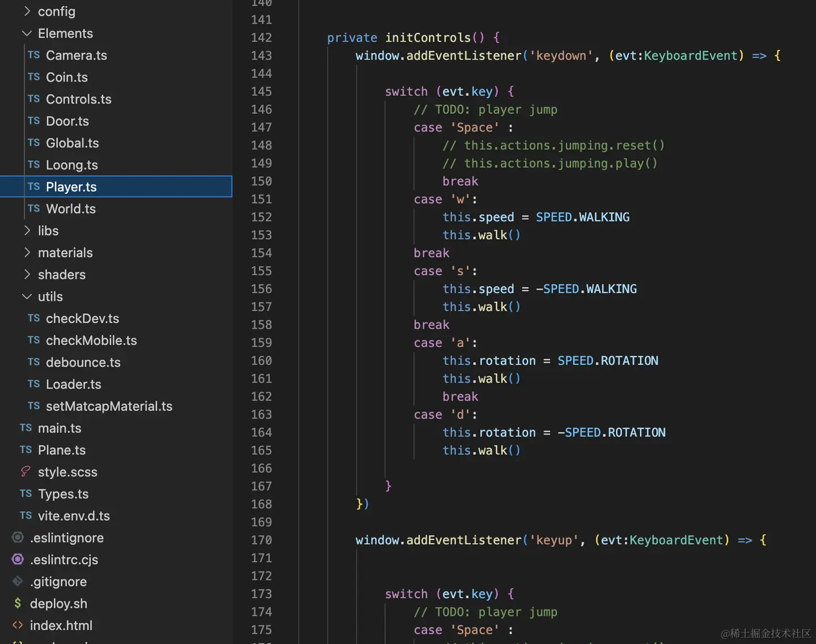Click the TS icon beside checkMobile.ts

coord(34,340)
